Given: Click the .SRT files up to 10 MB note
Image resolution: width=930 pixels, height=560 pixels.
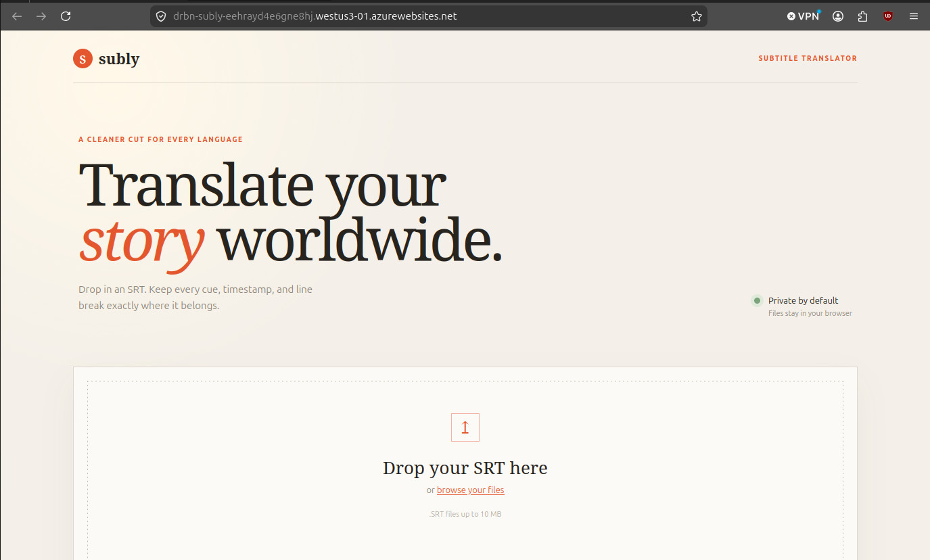Looking at the screenshot, I should click(x=465, y=514).
